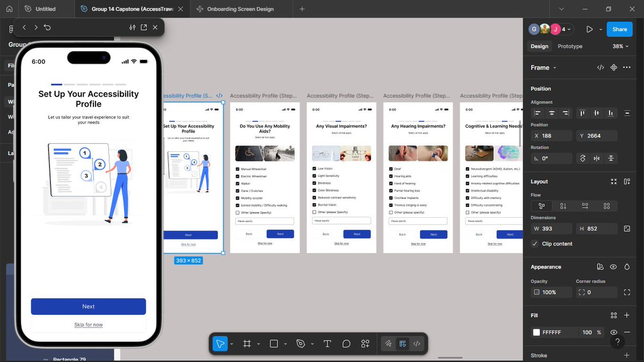Click the add layout guide icon
Screen dimensions: 644x362
[627, 182]
